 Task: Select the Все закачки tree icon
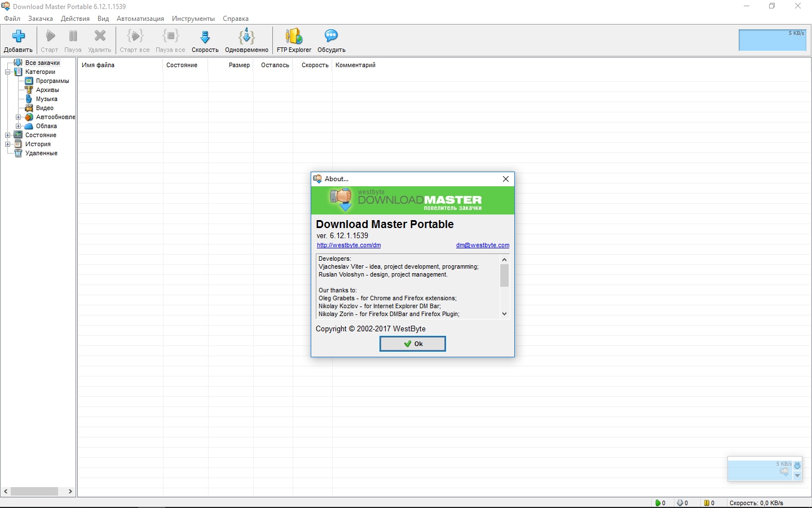pyautogui.click(x=18, y=63)
